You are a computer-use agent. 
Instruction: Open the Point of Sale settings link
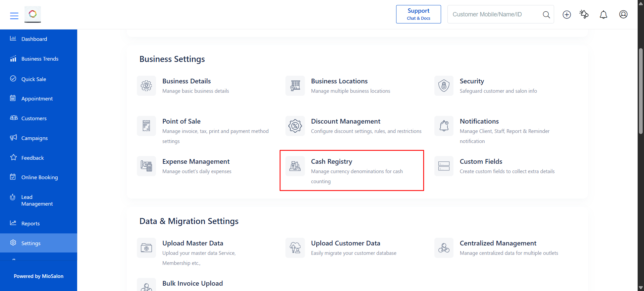point(181,121)
